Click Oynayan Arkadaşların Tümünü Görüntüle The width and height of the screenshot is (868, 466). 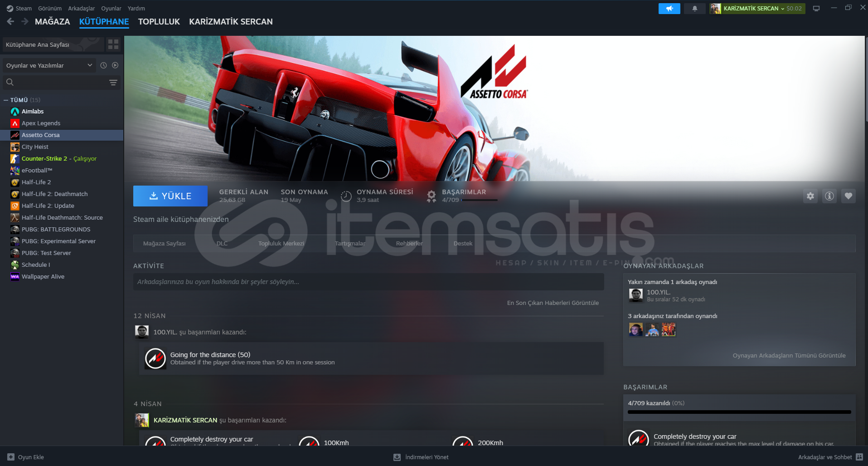(x=789, y=355)
